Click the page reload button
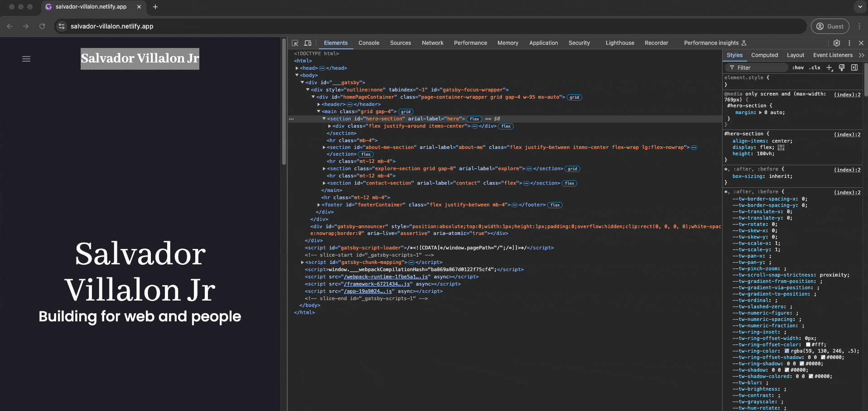Image resolution: width=868 pixels, height=411 pixels. (x=42, y=26)
